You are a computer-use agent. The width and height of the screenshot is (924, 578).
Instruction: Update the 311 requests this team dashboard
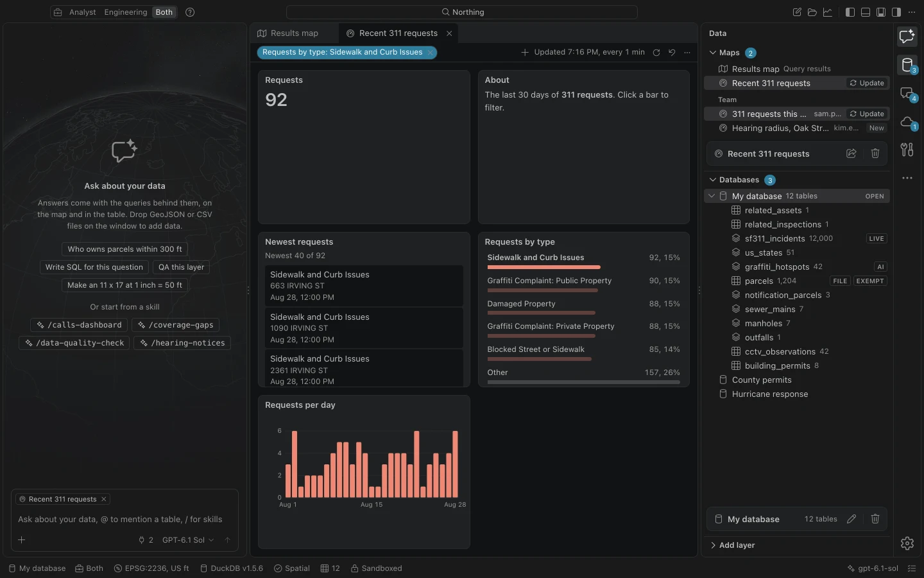867,114
